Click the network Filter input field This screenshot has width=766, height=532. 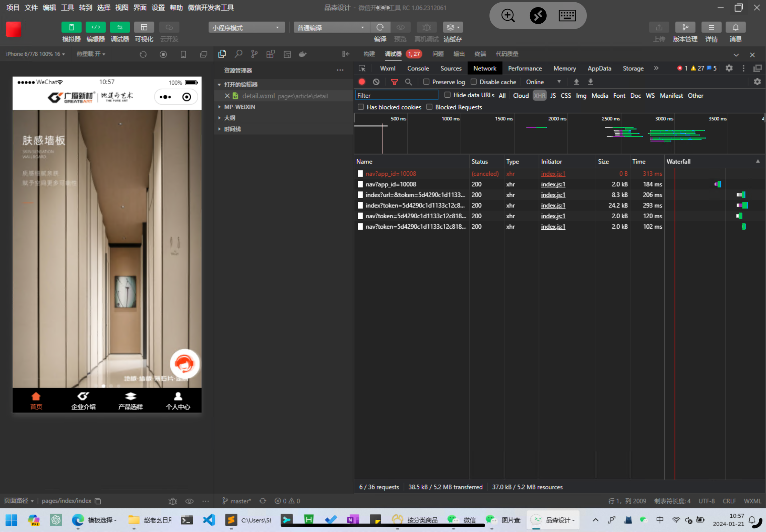(x=396, y=96)
